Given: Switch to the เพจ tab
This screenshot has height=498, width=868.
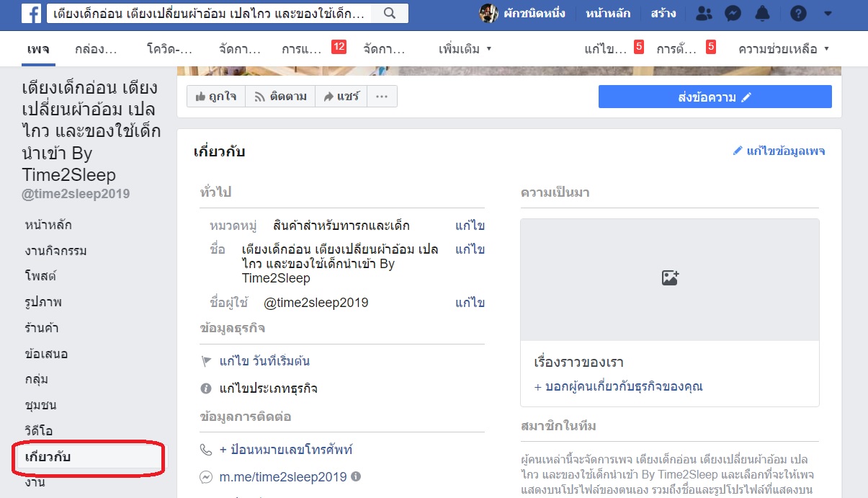Looking at the screenshot, I should (x=38, y=49).
